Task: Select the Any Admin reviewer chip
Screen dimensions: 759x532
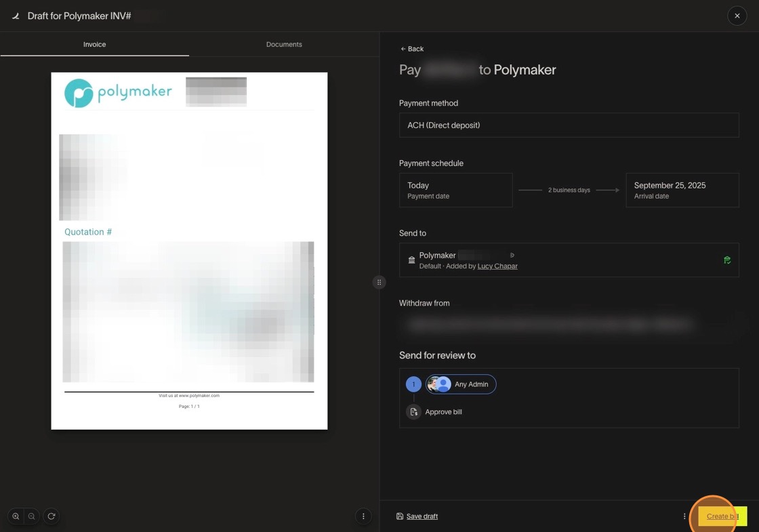Action: pyautogui.click(x=461, y=384)
